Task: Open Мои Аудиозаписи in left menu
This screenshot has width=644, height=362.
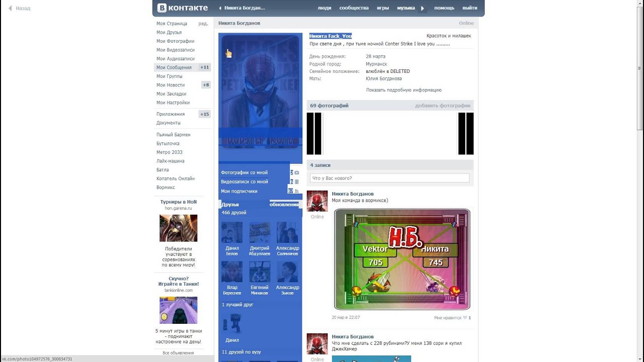Action: 176,59
